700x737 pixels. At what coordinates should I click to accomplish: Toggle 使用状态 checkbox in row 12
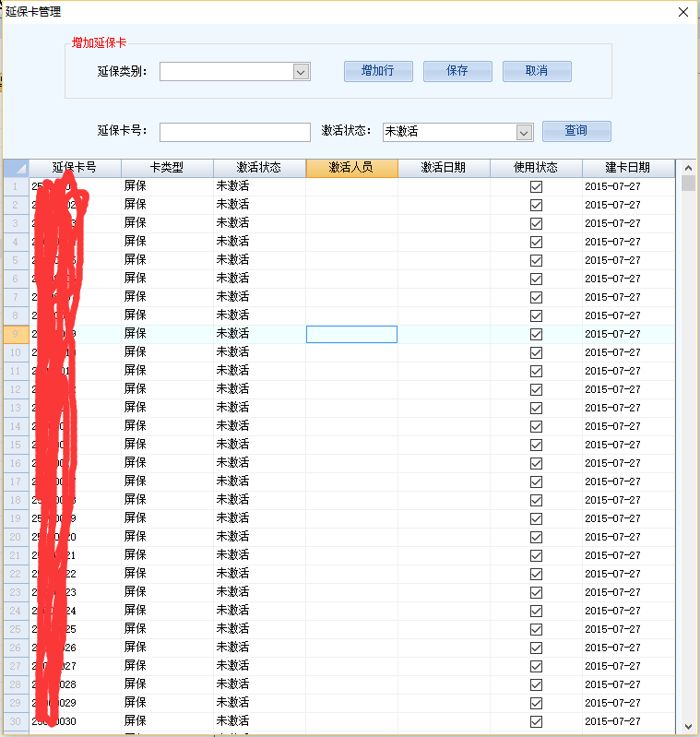[x=536, y=389]
